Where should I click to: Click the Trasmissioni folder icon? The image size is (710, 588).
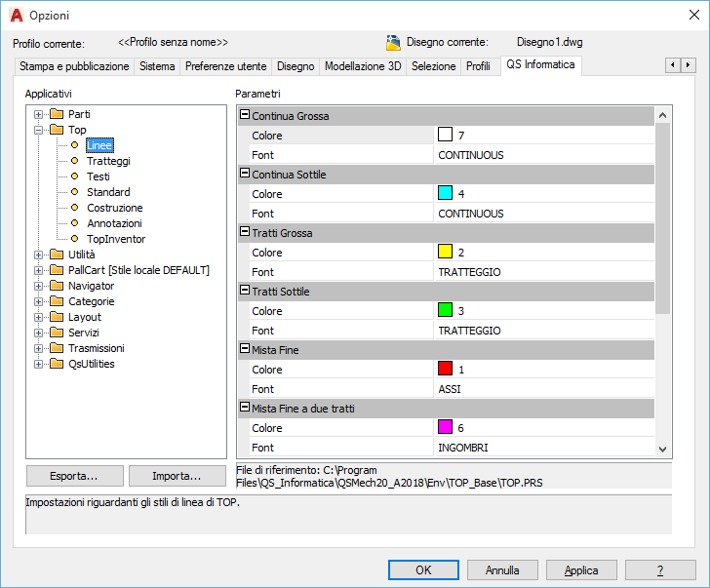[57, 348]
